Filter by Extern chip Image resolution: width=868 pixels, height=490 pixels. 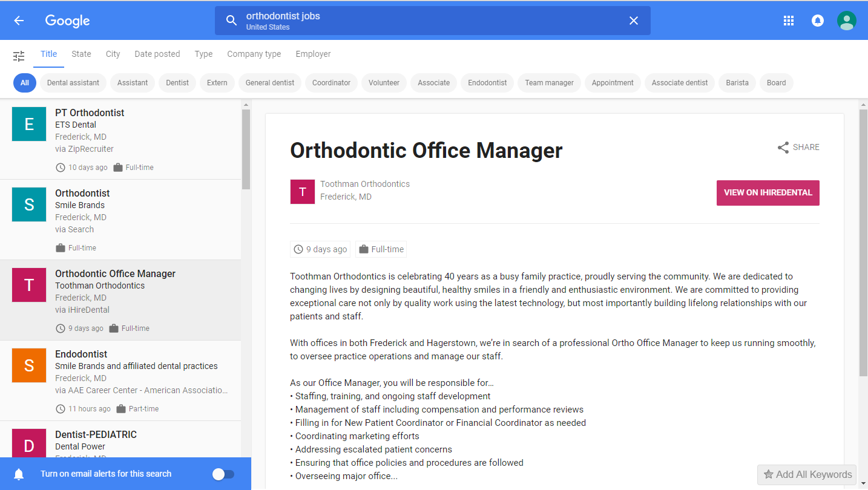(217, 83)
